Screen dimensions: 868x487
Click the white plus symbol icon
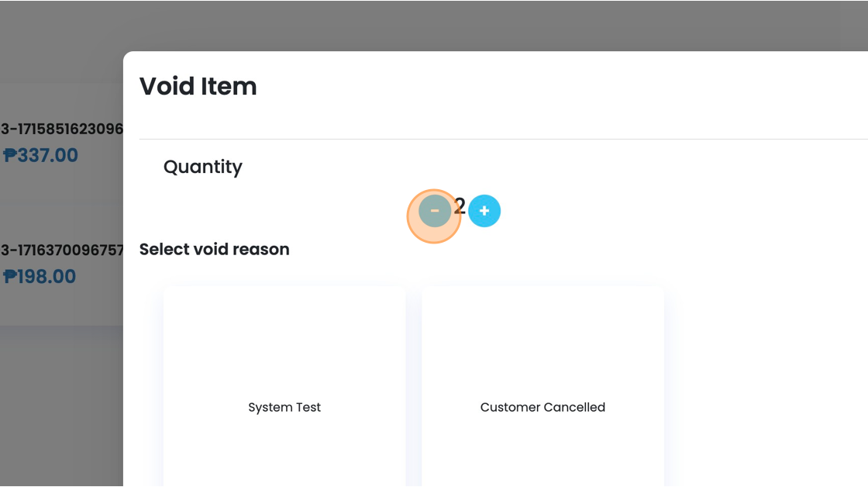click(484, 210)
